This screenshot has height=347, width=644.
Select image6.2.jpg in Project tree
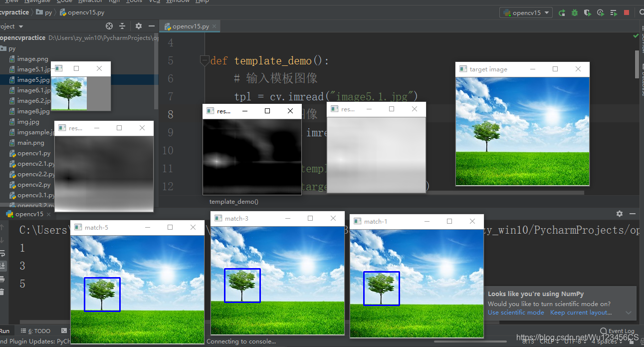coord(30,101)
